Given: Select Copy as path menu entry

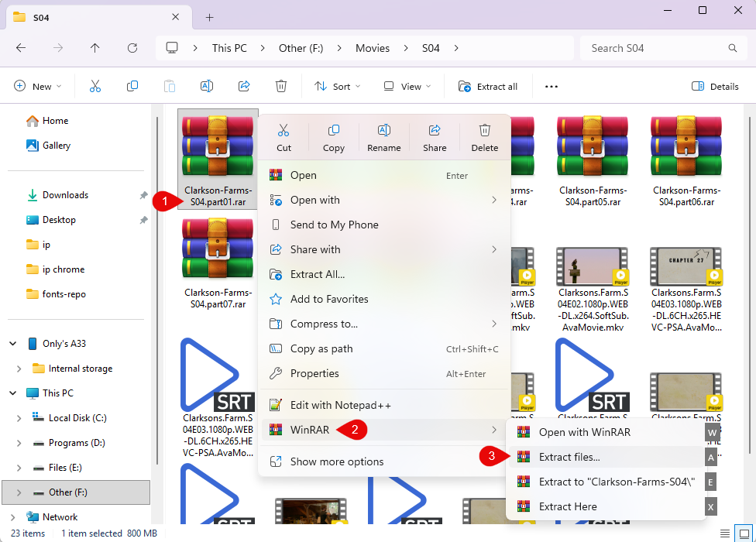Looking at the screenshot, I should 321,348.
